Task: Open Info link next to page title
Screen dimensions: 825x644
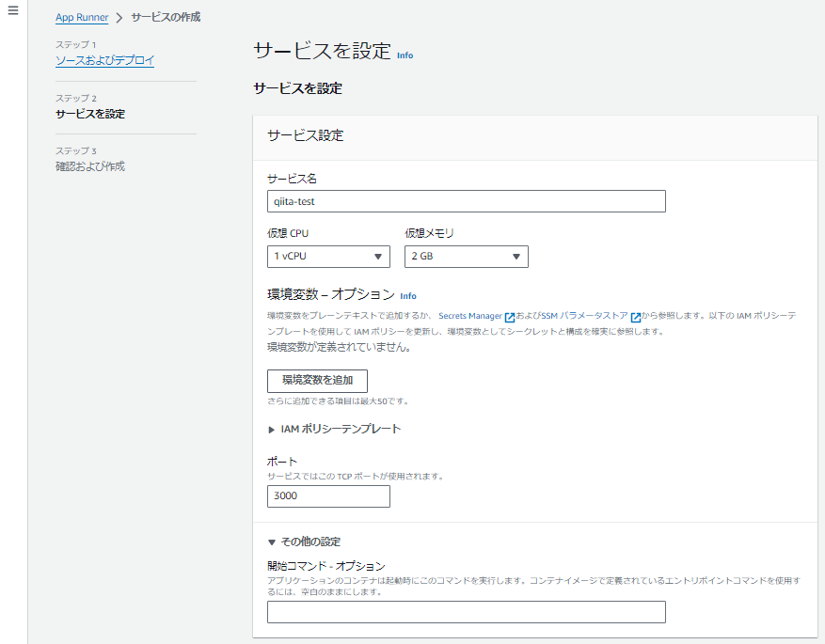Action: 405,55
